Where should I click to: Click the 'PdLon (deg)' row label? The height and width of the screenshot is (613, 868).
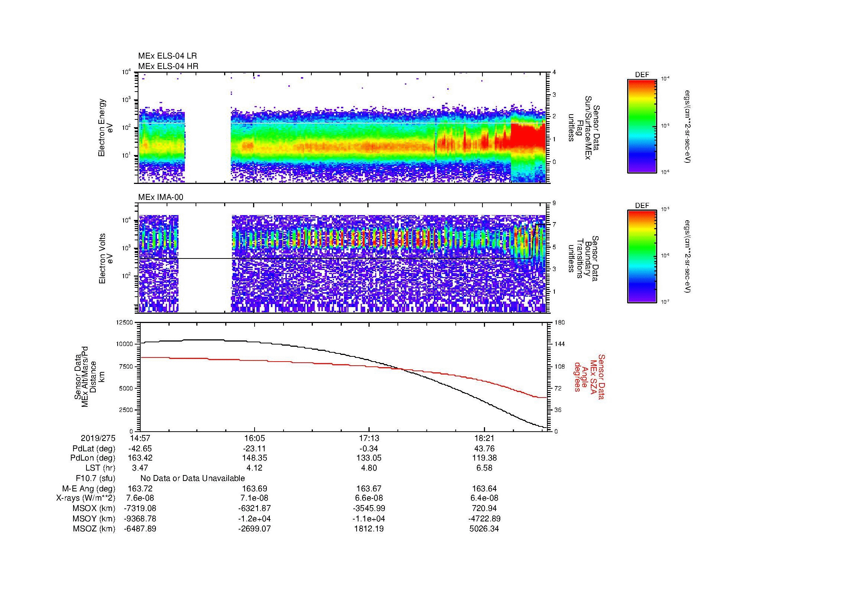[93, 458]
